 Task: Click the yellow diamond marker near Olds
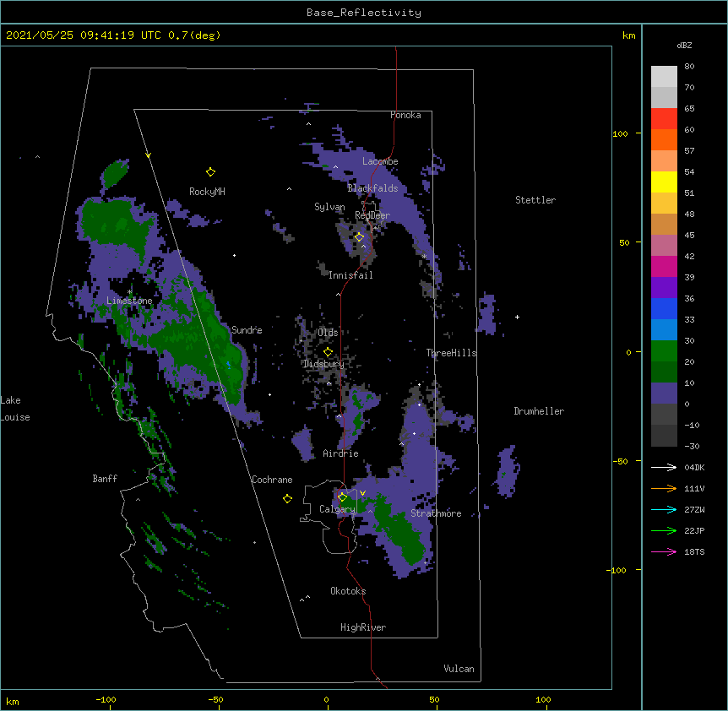pos(328,352)
